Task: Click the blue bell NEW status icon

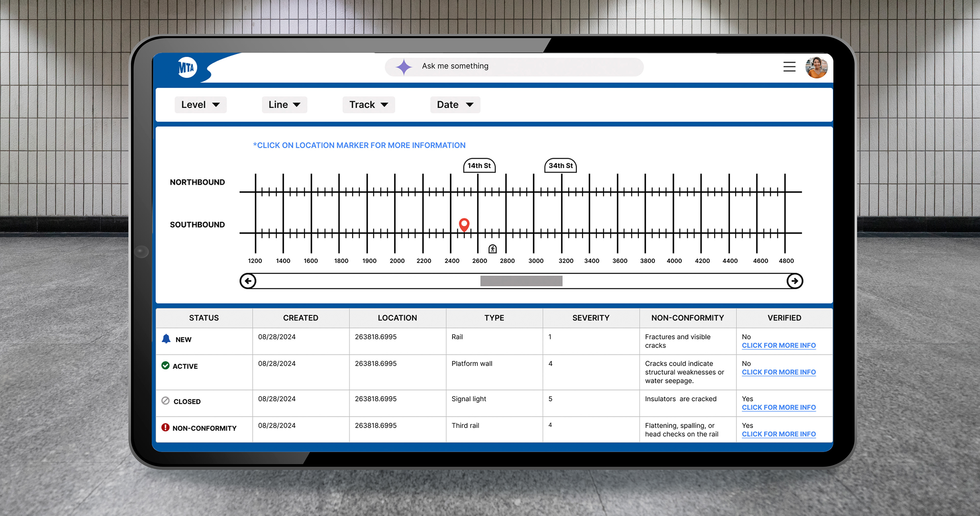Action: tap(166, 339)
